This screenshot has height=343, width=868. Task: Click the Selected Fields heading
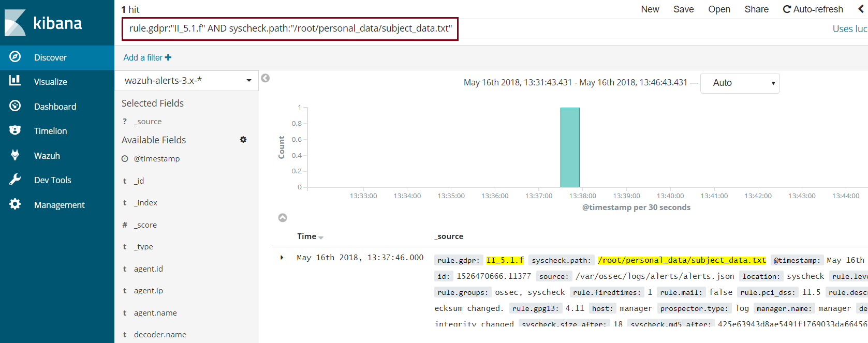153,103
